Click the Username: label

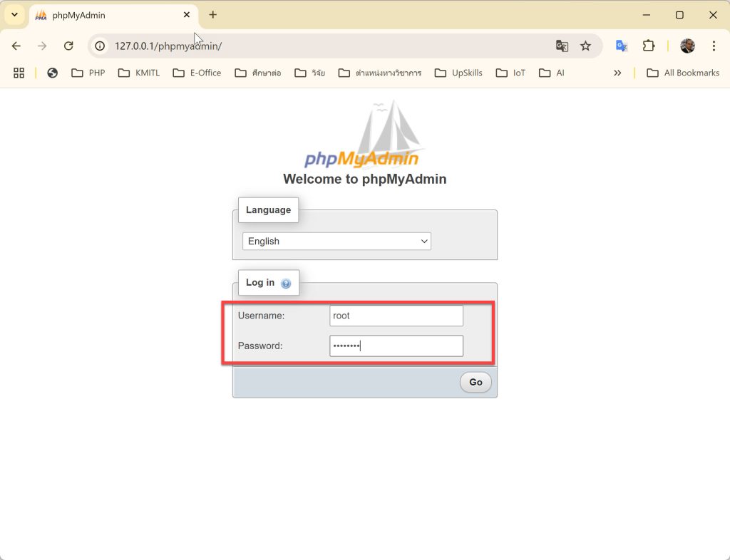tap(261, 316)
